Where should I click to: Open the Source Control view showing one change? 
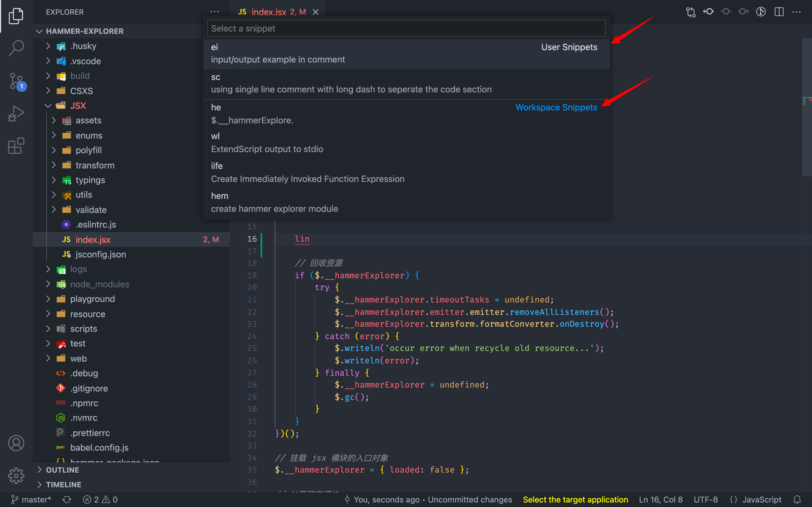click(x=16, y=81)
